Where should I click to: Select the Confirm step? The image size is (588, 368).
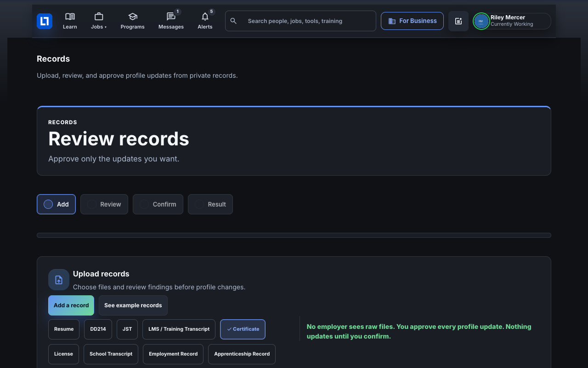(x=158, y=204)
